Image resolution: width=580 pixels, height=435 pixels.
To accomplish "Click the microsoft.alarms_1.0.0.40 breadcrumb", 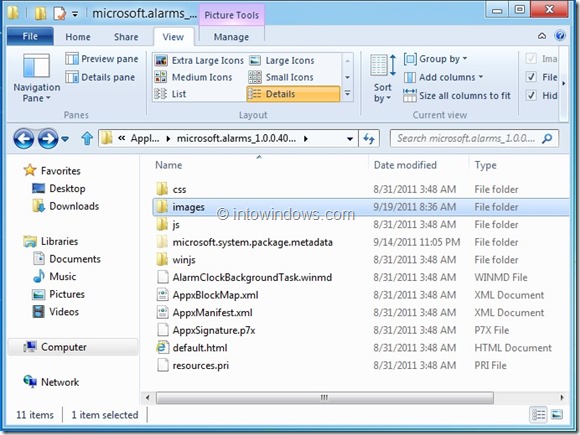I will pyautogui.click(x=236, y=139).
